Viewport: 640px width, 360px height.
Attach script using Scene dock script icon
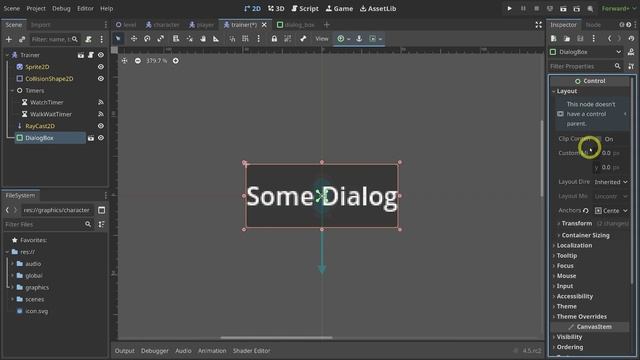(88, 40)
